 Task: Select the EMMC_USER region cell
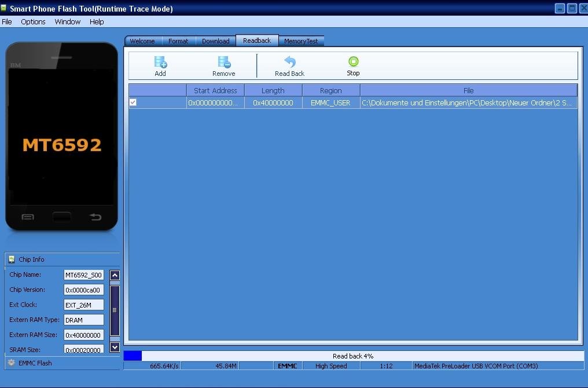(331, 103)
